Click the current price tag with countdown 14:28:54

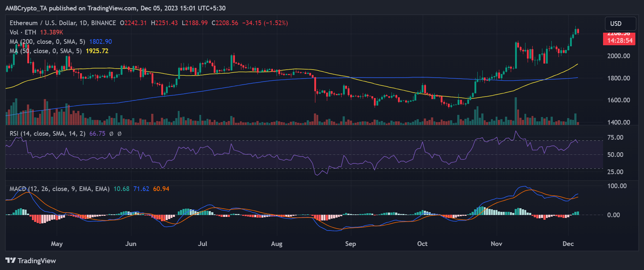[x=620, y=38]
